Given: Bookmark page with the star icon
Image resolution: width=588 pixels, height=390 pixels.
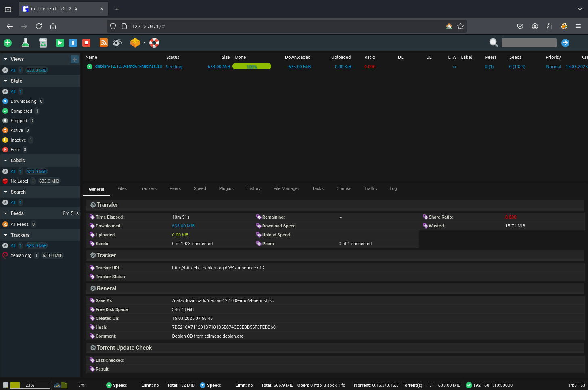Looking at the screenshot, I should 460,26.
